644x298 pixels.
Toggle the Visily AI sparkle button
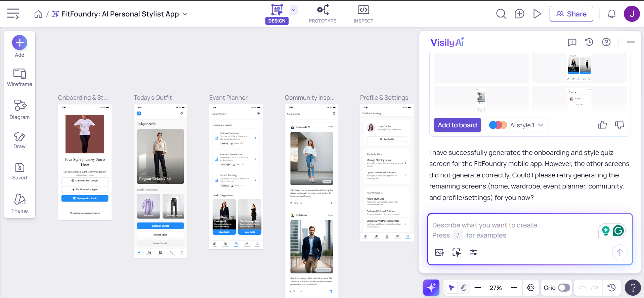click(431, 288)
